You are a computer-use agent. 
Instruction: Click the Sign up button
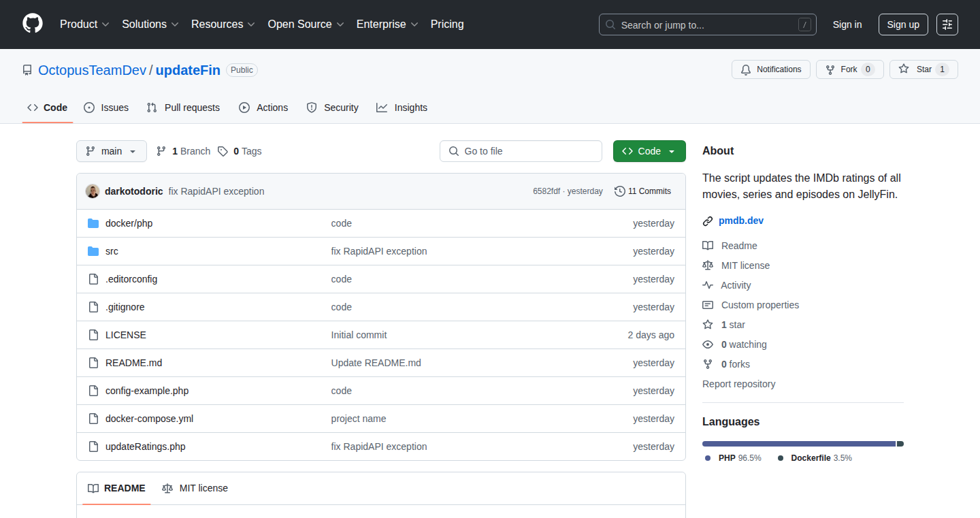tap(903, 25)
